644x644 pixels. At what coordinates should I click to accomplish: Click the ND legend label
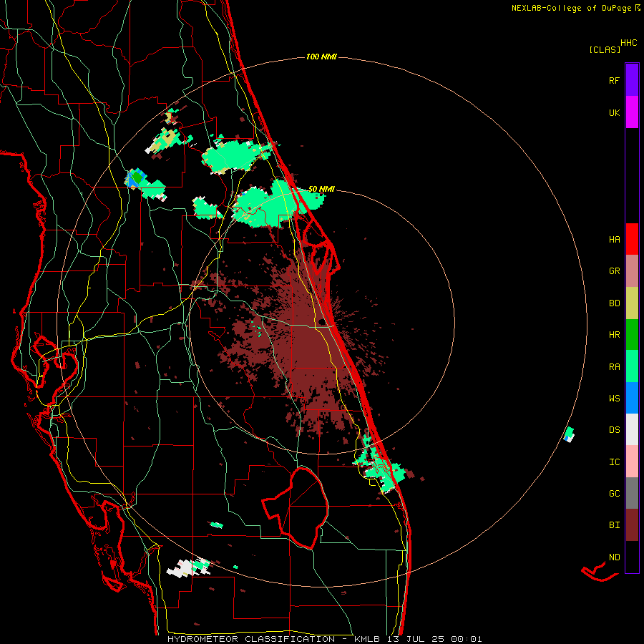614,557
